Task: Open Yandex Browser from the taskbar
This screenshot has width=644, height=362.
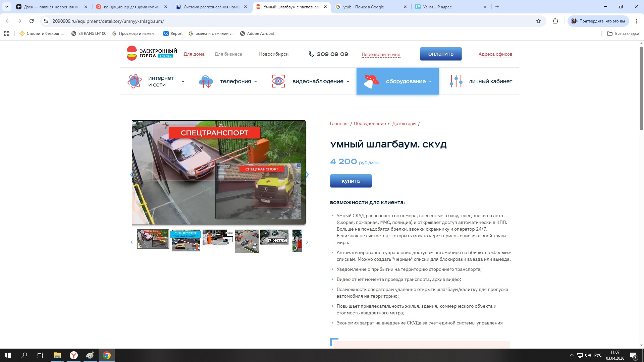Action: [74, 355]
